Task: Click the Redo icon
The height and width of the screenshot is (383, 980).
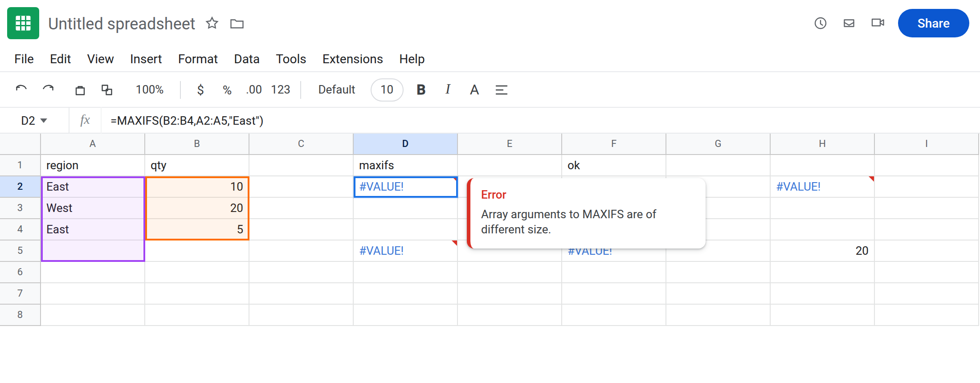Action: pyautogui.click(x=48, y=90)
